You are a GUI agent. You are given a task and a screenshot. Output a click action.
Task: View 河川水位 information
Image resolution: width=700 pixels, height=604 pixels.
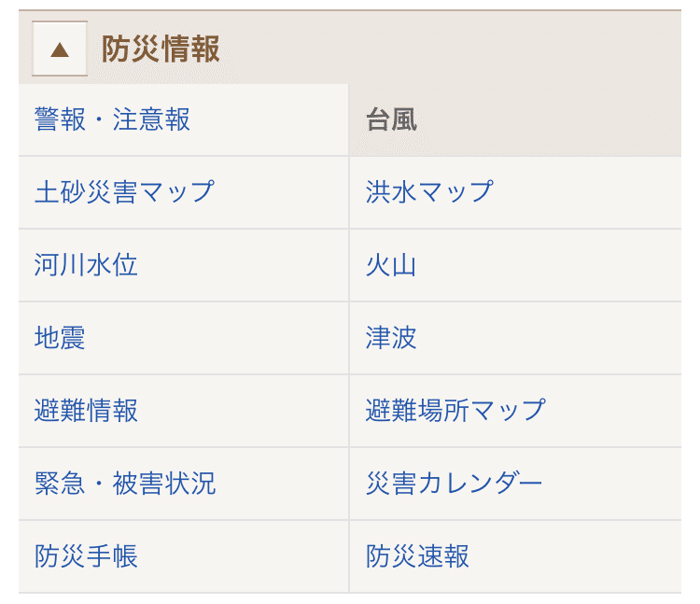(86, 265)
